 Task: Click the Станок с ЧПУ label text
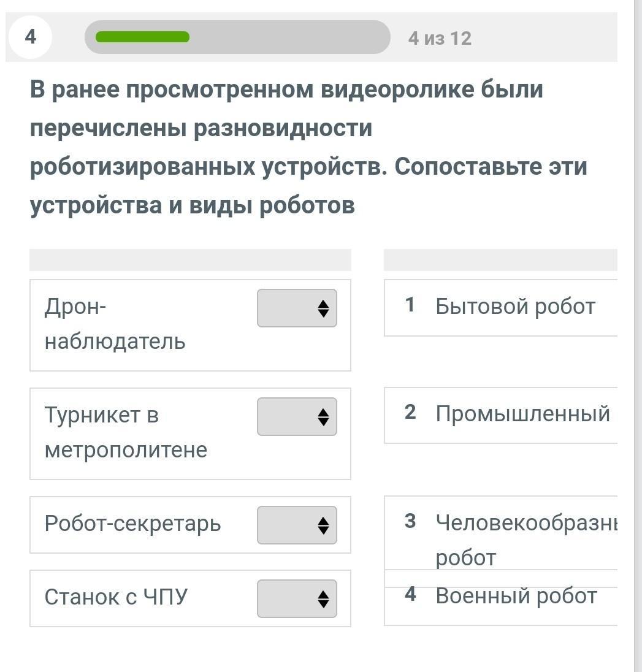coord(116,597)
